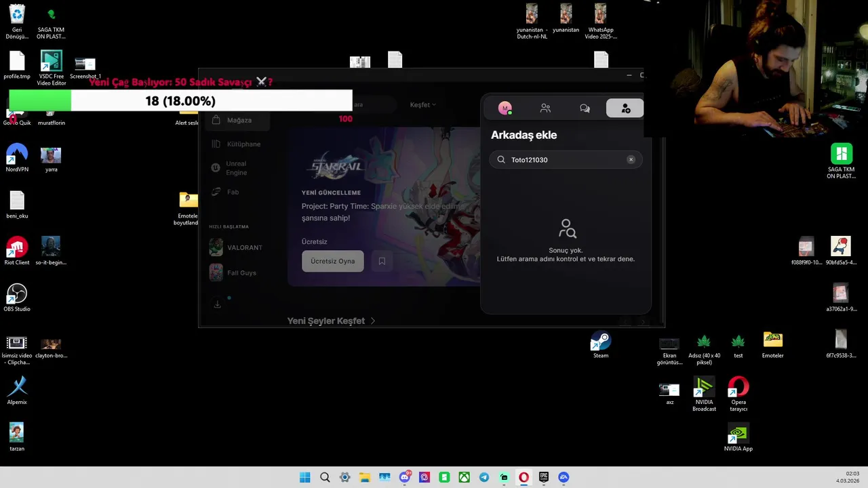Select the profile.tmp file on desktop

point(17,65)
